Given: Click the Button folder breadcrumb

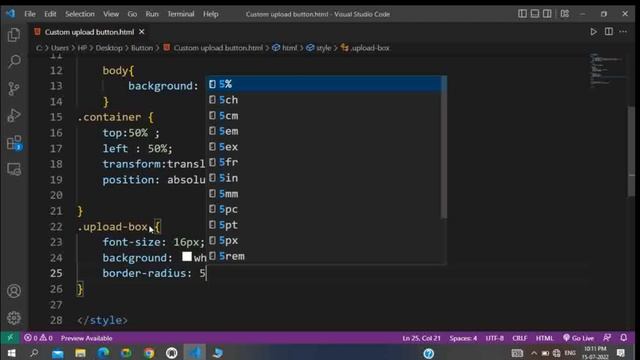Looking at the screenshot, I should [142, 48].
